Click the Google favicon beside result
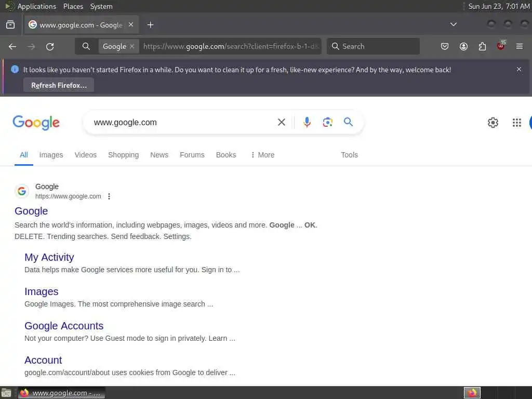The height and width of the screenshot is (399, 532). (x=22, y=191)
